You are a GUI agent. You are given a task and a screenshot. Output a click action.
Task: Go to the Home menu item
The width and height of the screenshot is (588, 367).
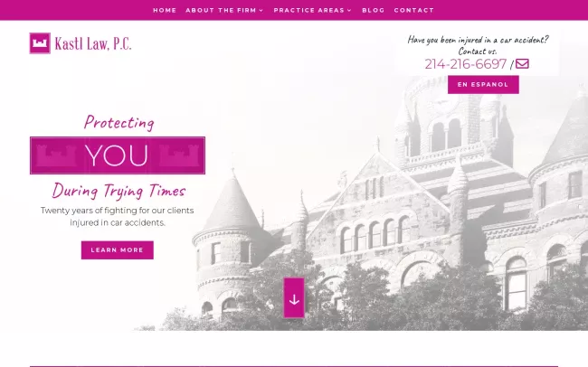165,11
